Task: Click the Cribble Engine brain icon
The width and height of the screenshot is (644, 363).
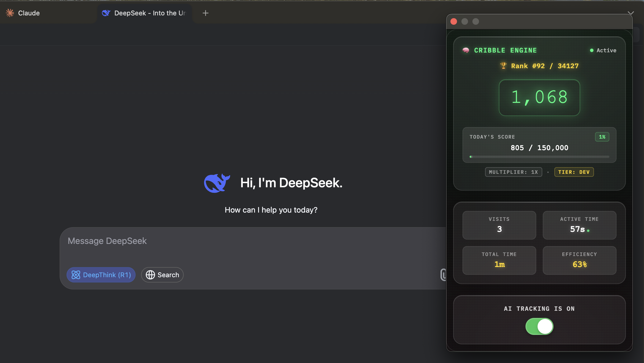Action: click(x=466, y=50)
